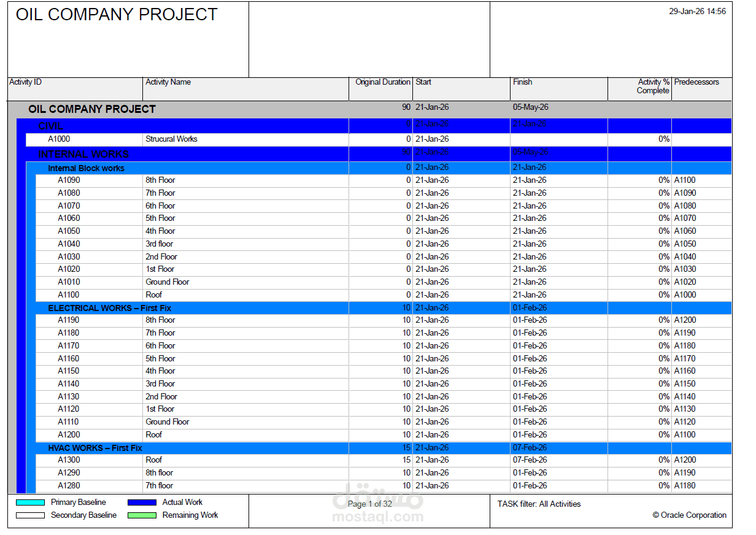Click 8th floor name in A1290 row

pyautogui.click(x=160, y=473)
